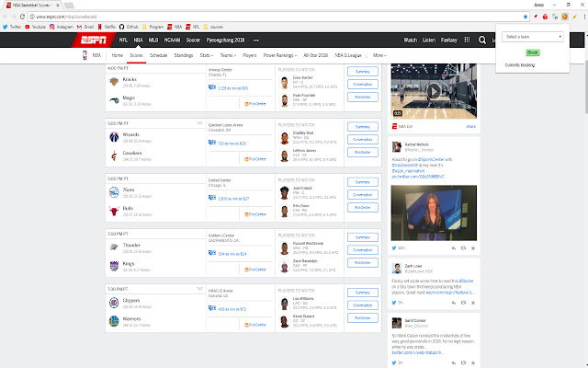Switch to the Schedule tab
This screenshot has width=588, height=368.
click(x=158, y=55)
